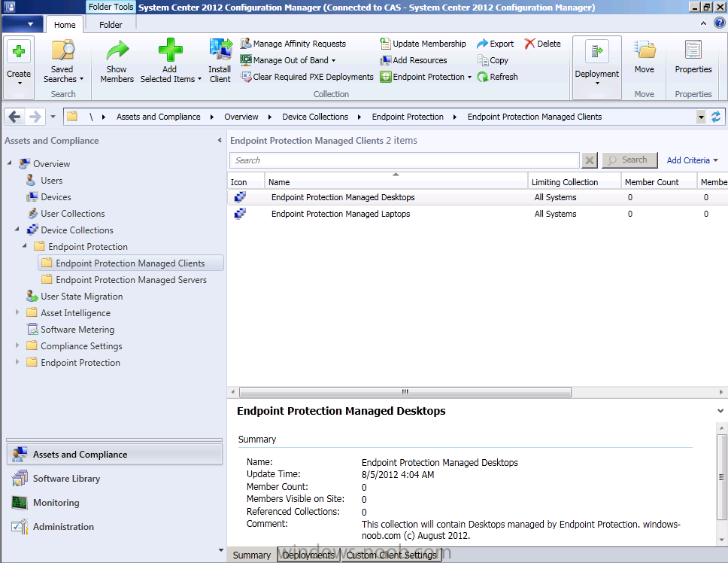
Task: Collapse the details pane chevron
Action: [x=720, y=411]
